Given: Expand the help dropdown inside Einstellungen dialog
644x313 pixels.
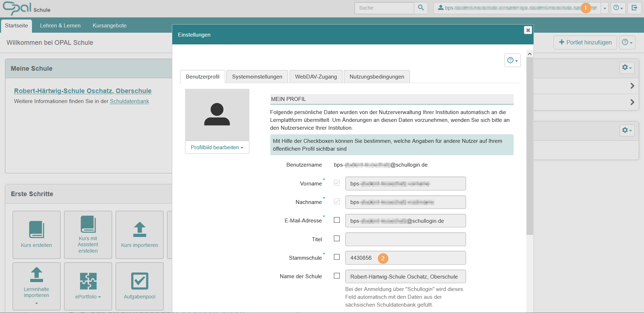Looking at the screenshot, I should click(x=512, y=60).
